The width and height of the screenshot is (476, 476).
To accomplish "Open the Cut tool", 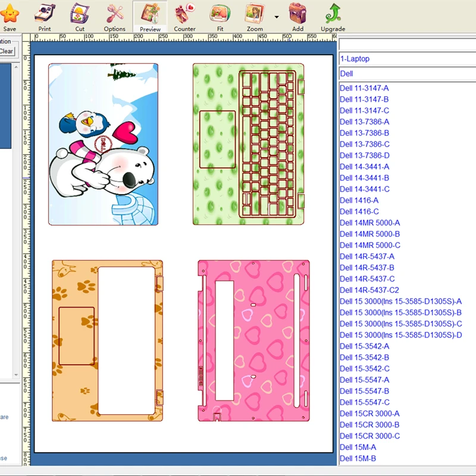I will (80, 13).
